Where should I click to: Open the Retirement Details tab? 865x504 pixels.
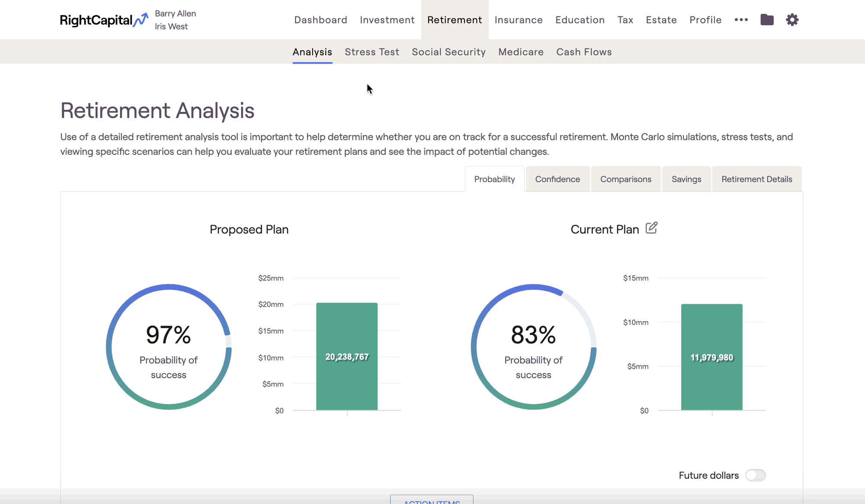[756, 179]
